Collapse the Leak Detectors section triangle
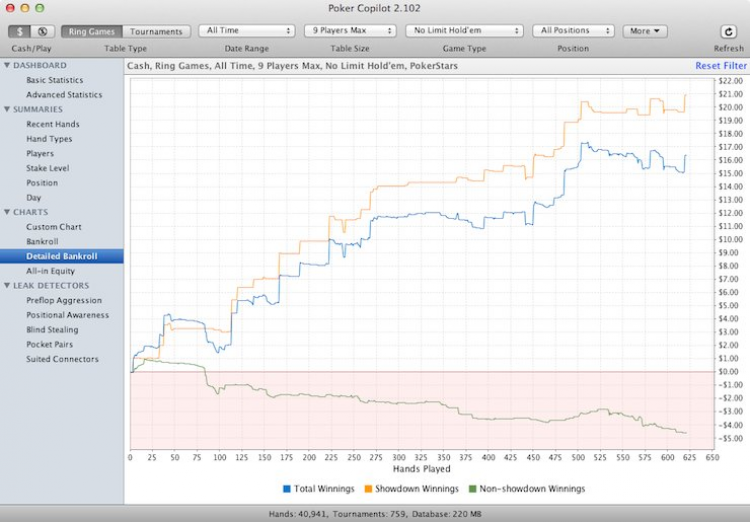 (7, 286)
